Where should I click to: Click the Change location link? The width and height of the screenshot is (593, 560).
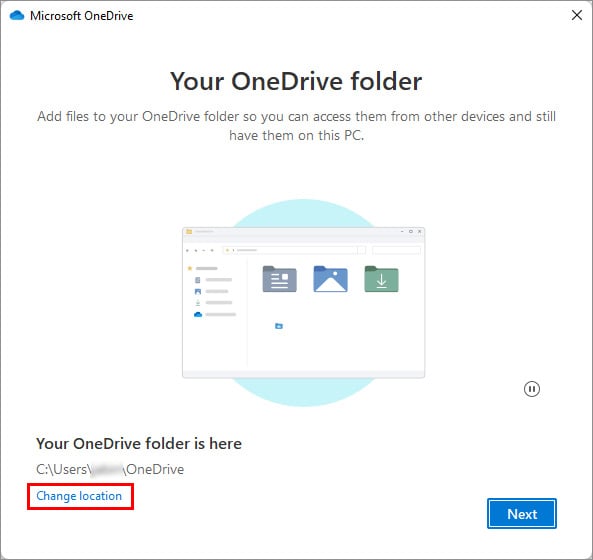[x=79, y=496]
